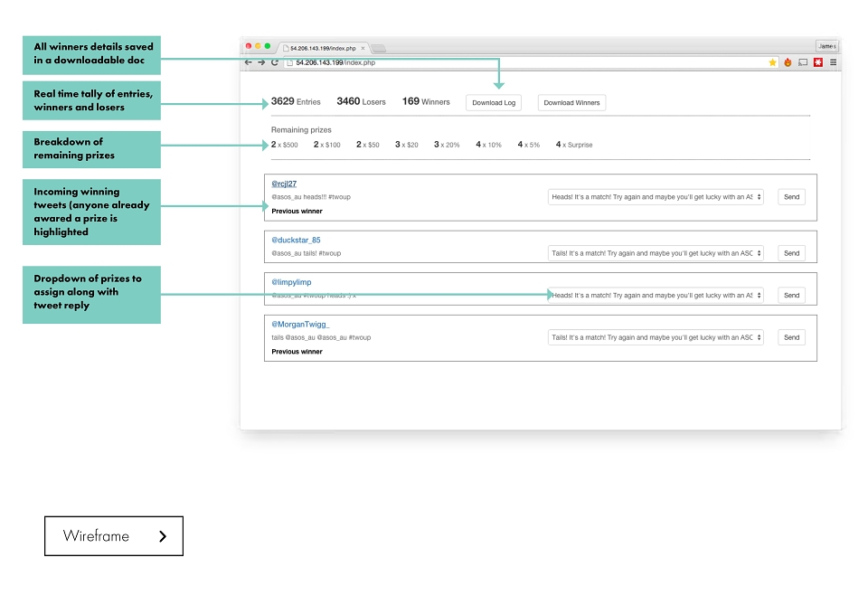This screenshot has width=868, height=614.
Task: Open prize dropdown for @duckstar_85 tweet
Action: [x=656, y=253]
